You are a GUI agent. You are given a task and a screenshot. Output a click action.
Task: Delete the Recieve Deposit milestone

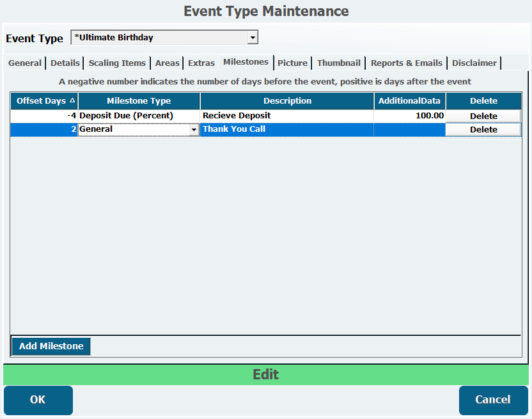(x=483, y=116)
